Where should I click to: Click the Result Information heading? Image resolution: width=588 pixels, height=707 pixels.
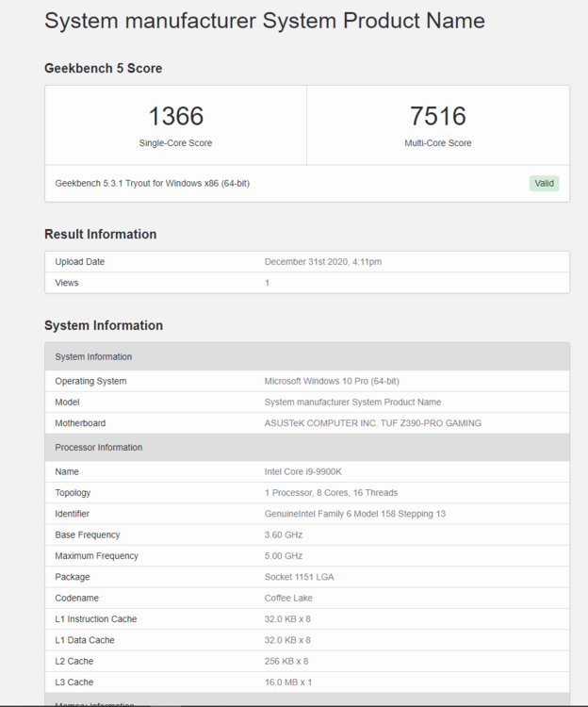tap(101, 234)
